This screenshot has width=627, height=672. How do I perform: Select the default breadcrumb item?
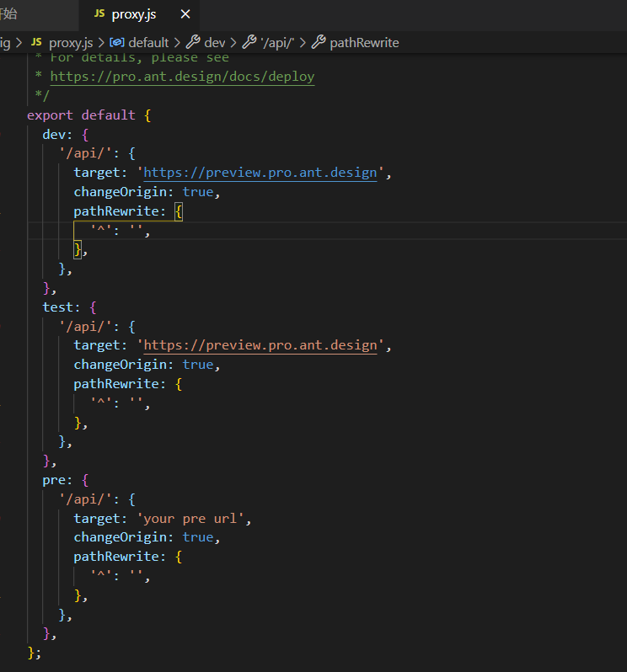(148, 43)
